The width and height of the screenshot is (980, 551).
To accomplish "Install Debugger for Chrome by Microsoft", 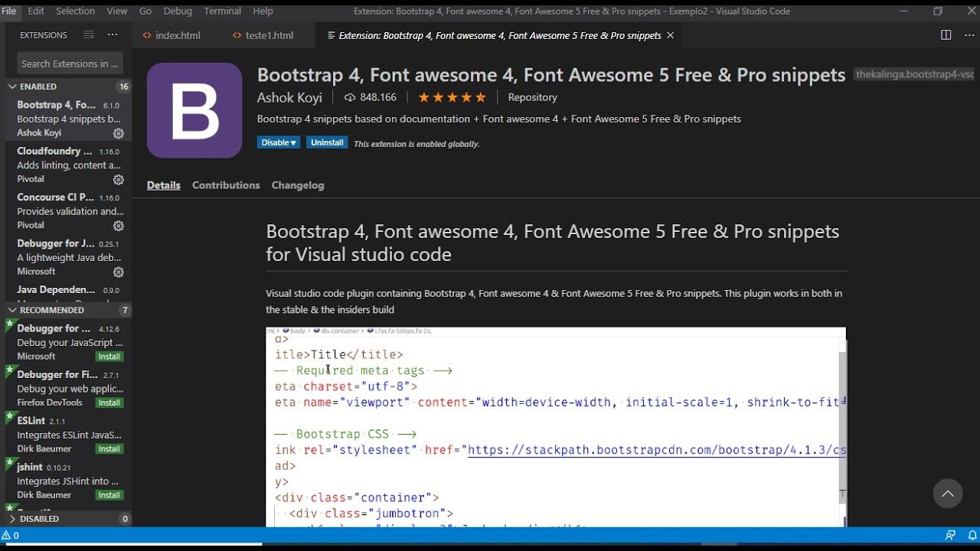I will point(109,357).
